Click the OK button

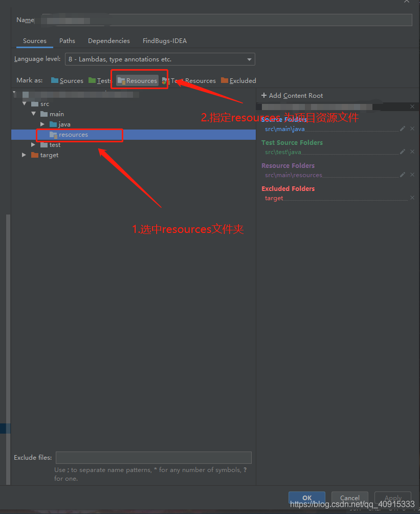(306, 497)
